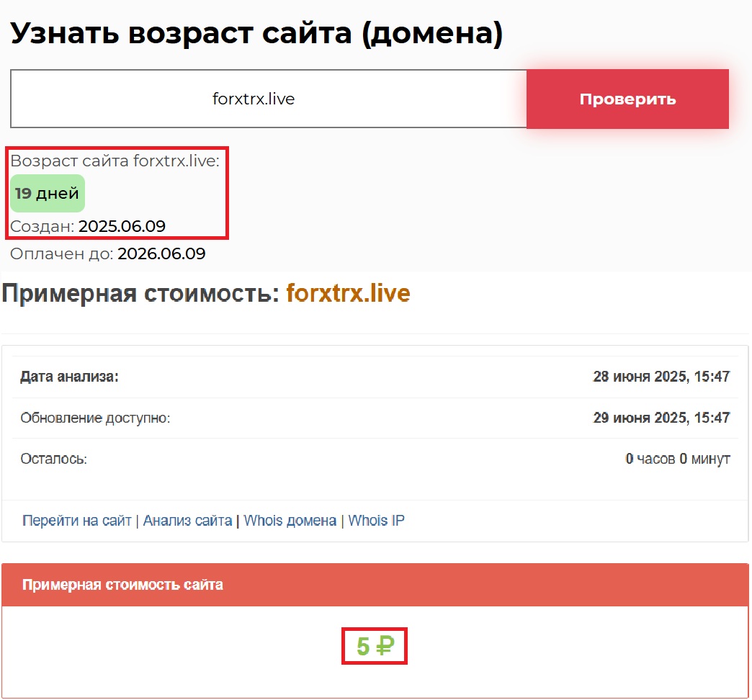Open the Перейти на сайт link
Viewport: 752px width, 700px height.
click(77, 521)
